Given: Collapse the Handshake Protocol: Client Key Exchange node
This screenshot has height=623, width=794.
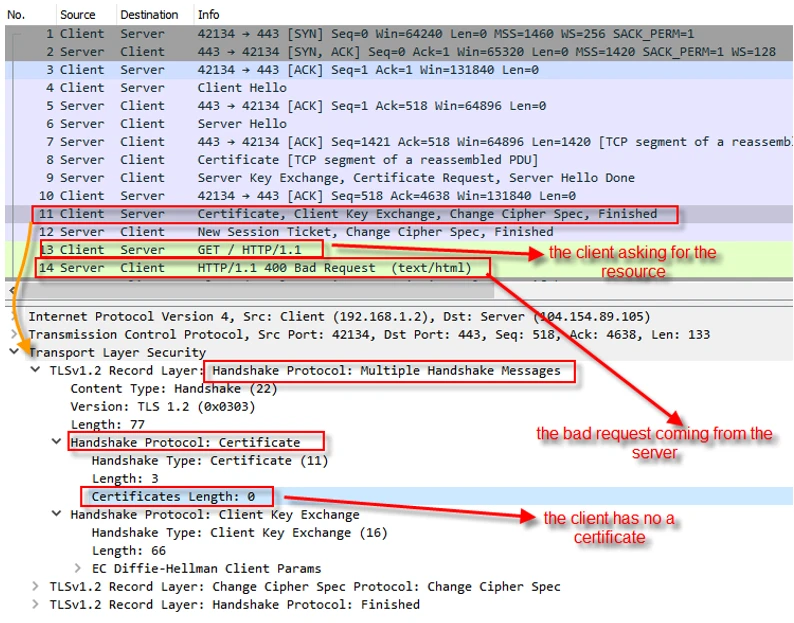Looking at the screenshot, I should point(57,514).
